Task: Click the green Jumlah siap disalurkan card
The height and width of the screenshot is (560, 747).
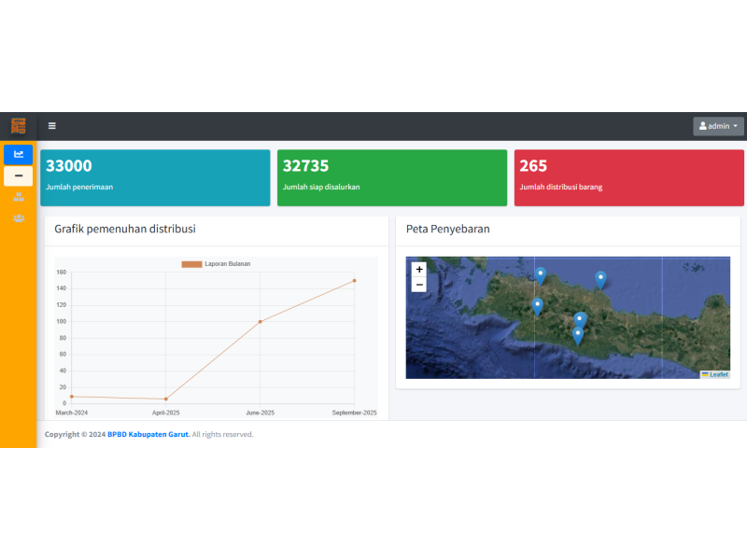Action: click(x=392, y=177)
